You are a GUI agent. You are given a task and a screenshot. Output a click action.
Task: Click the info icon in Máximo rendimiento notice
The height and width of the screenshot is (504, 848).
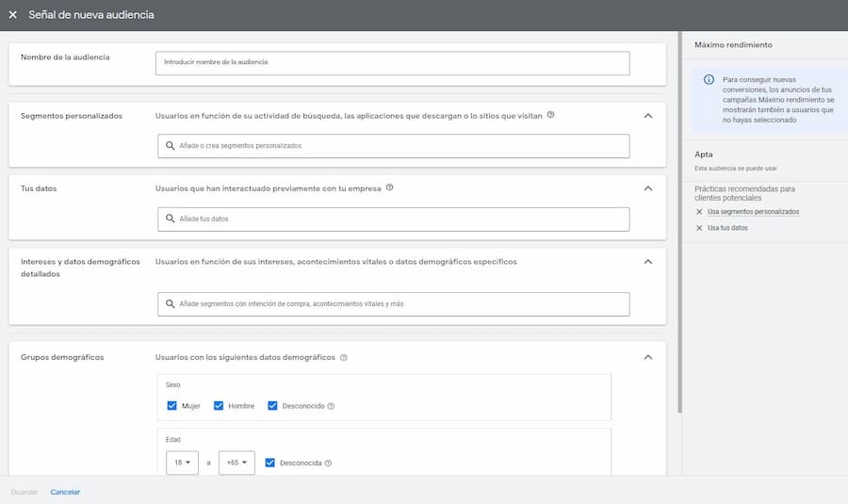pos(709,80)
